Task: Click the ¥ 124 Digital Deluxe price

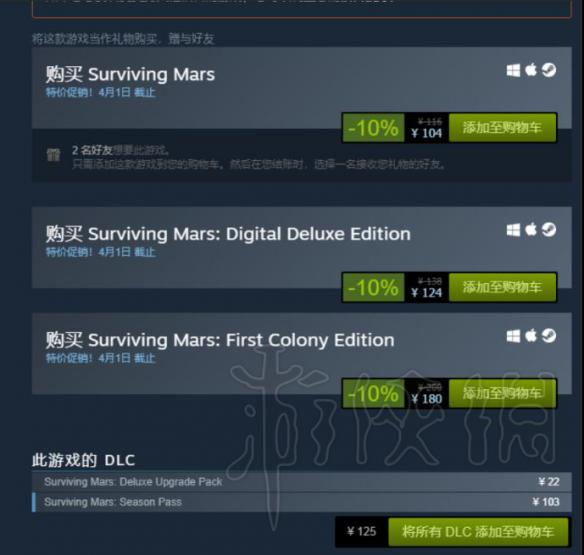Action: tap(427, 293)
